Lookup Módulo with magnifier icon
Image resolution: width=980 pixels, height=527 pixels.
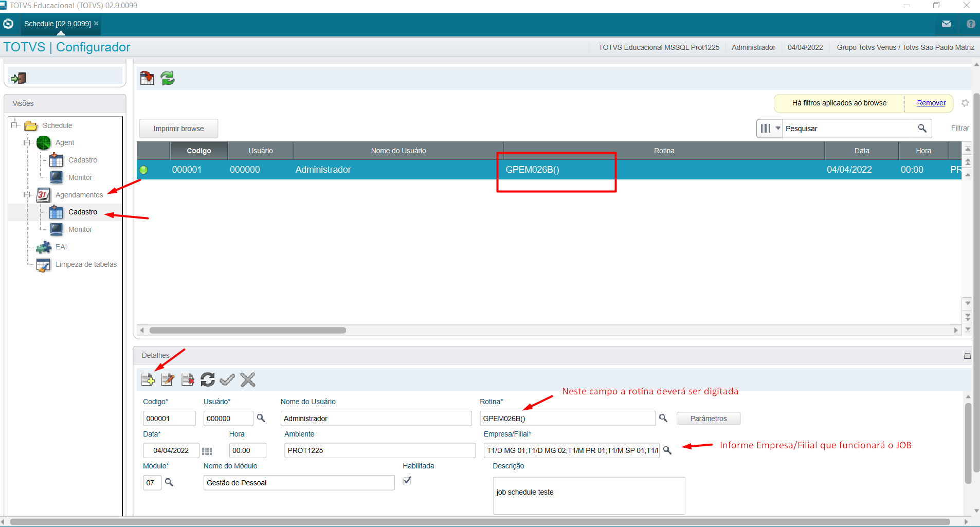click(x=169, y=482)
